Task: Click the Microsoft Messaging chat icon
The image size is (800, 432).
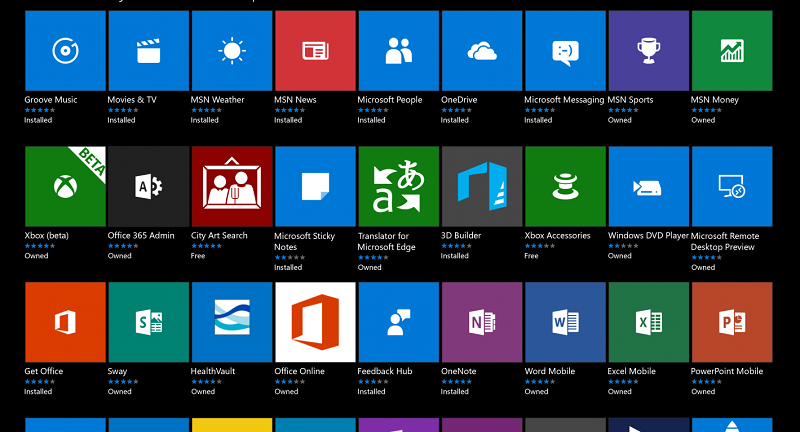Action: click(564, 51)
